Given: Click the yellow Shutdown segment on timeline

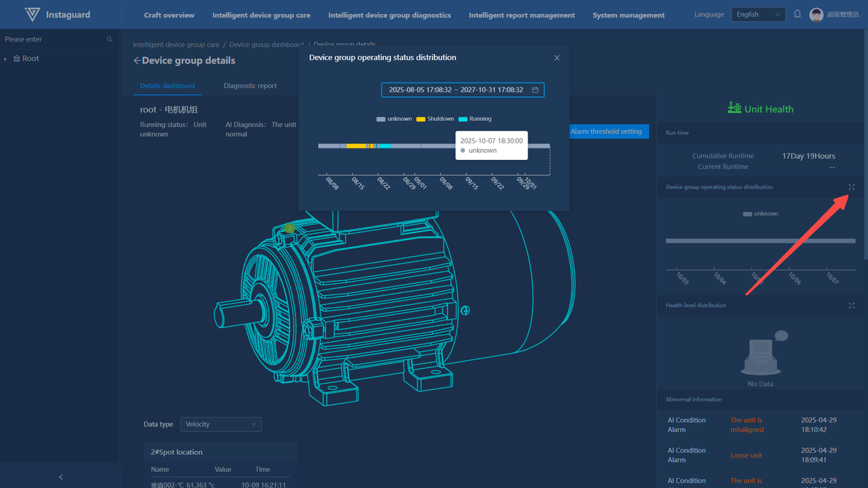Looking at the screenshot, I should pyautogui.click(x=356, y=146).
